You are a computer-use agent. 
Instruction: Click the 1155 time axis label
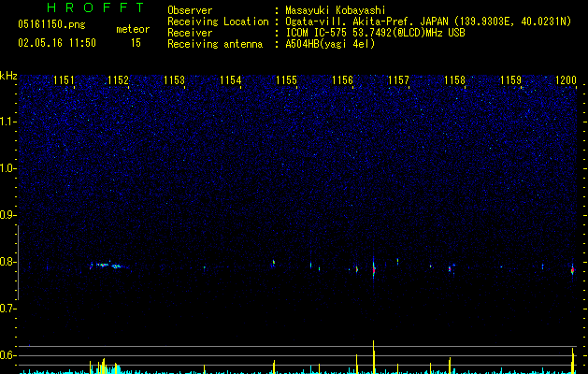[x=286, y=80]
